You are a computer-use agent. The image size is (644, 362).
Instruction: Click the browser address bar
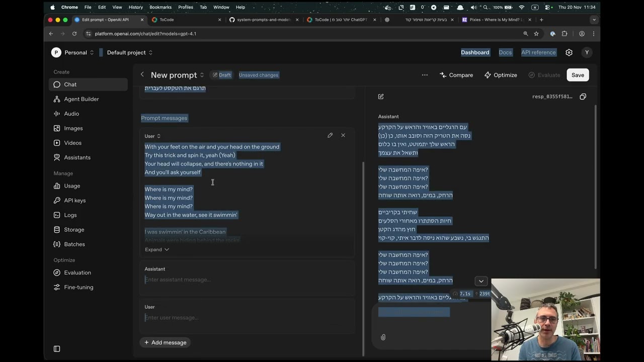pos(302,34)
